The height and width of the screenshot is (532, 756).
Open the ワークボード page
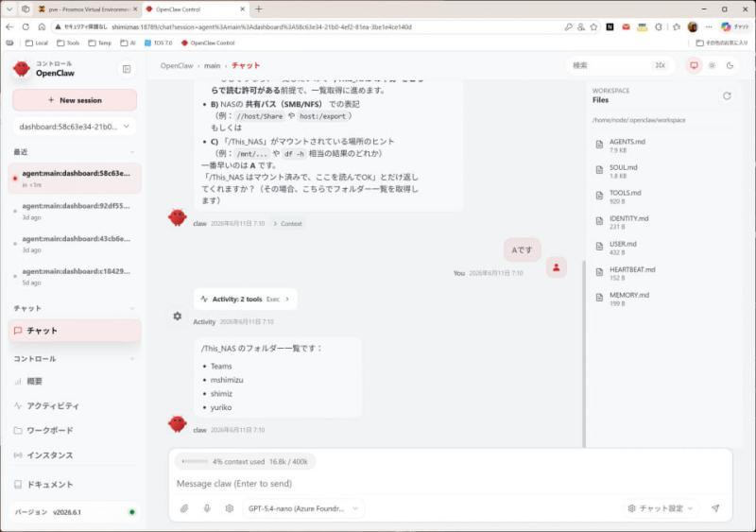pos(75,430)
